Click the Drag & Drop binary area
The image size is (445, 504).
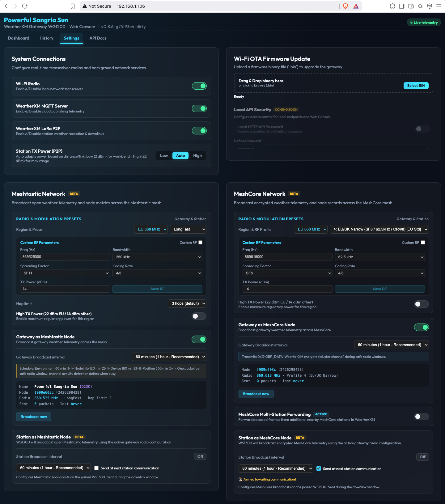coord(333,83)
